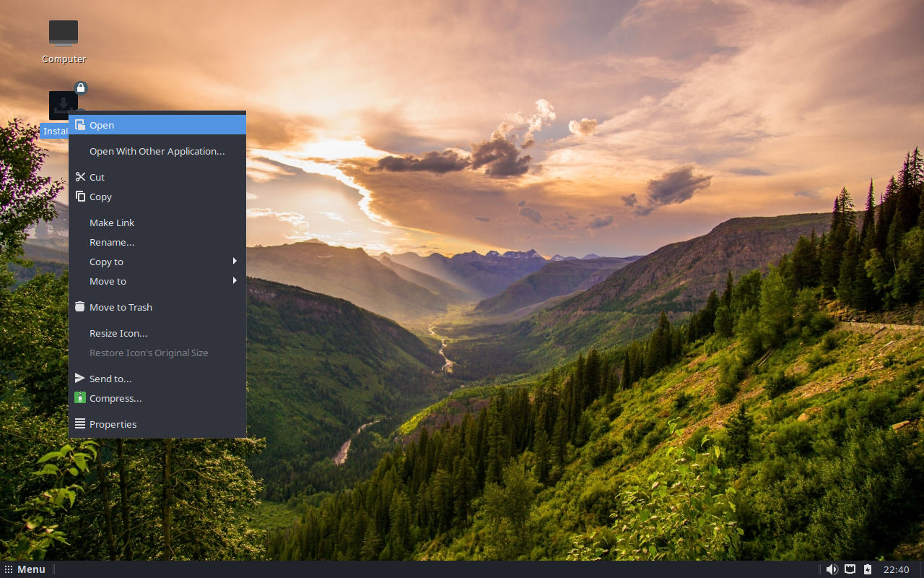Expand the Copy to submenu

point(157,262)
